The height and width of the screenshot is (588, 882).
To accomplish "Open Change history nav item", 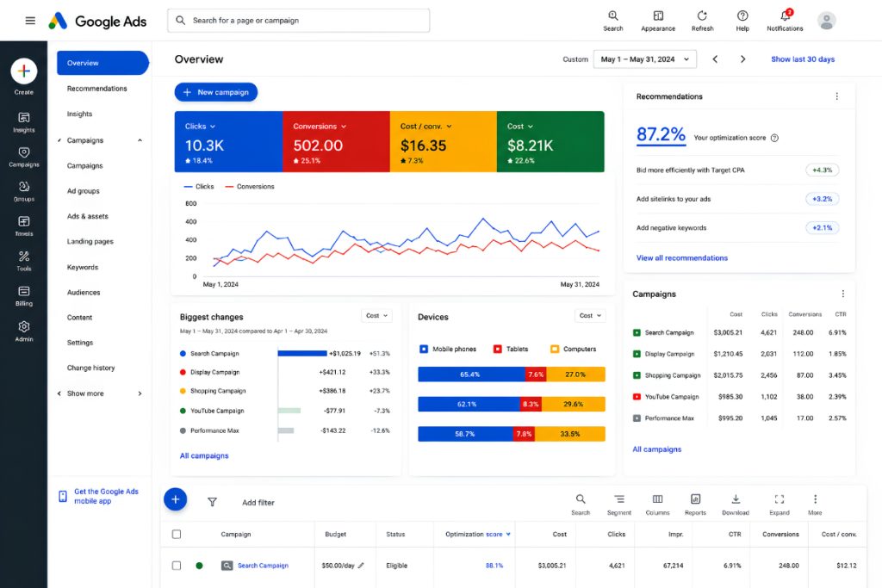I will 90,368.
